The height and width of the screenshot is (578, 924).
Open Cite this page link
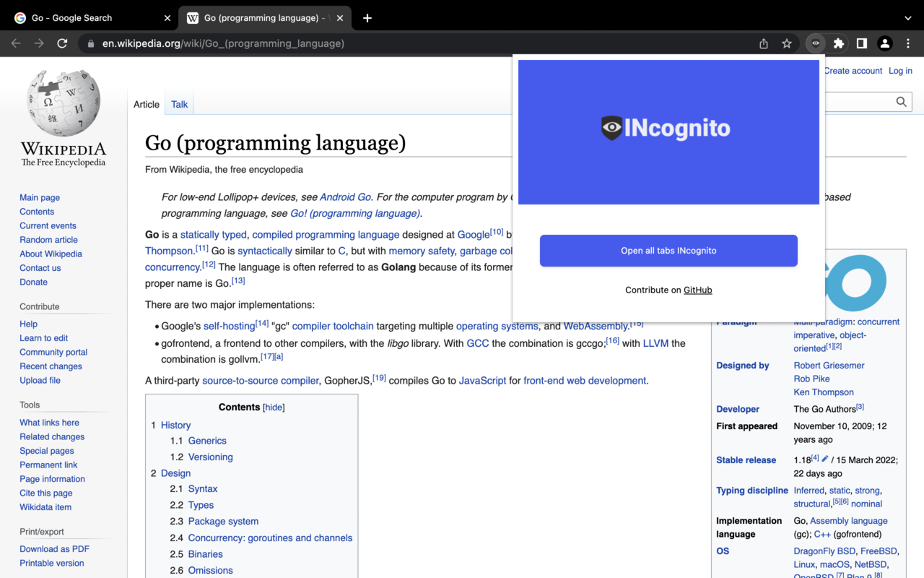pos(46,493)
